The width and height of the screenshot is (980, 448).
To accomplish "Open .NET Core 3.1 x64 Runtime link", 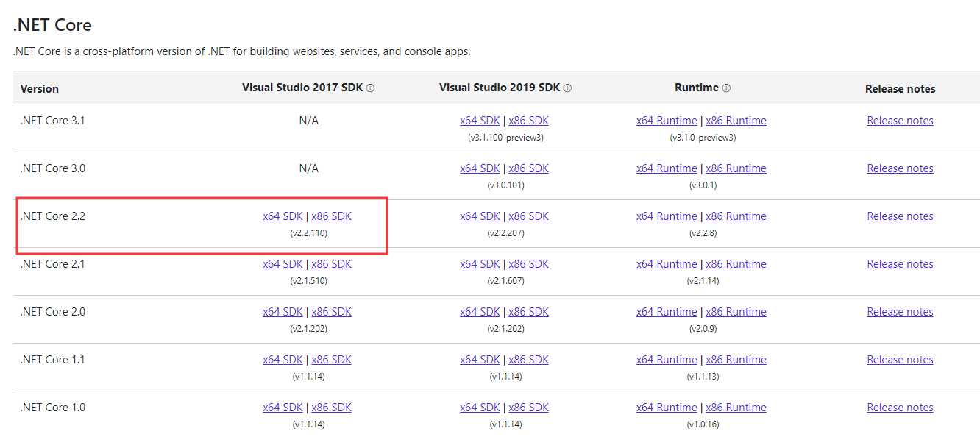I will [x=667, y=121].
